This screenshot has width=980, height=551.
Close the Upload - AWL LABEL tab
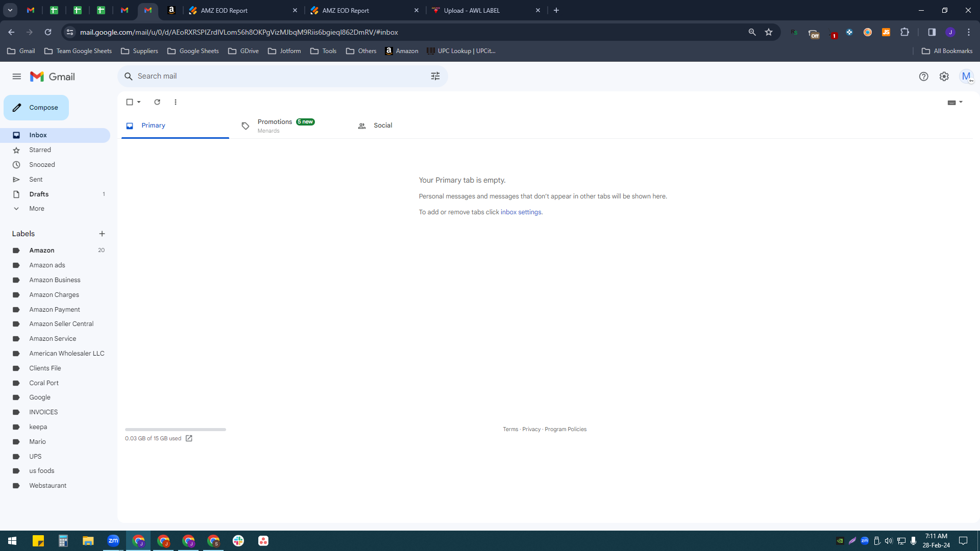[538, 10]
